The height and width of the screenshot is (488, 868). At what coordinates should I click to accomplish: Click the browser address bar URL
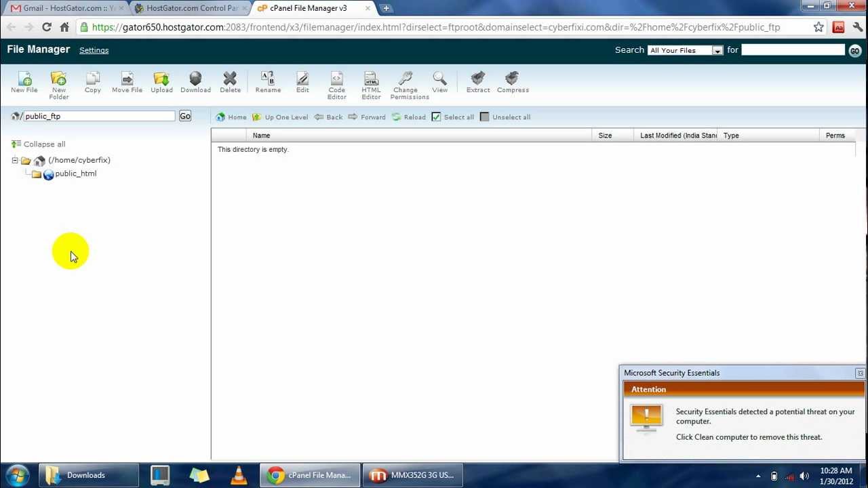tap(436, 27)
